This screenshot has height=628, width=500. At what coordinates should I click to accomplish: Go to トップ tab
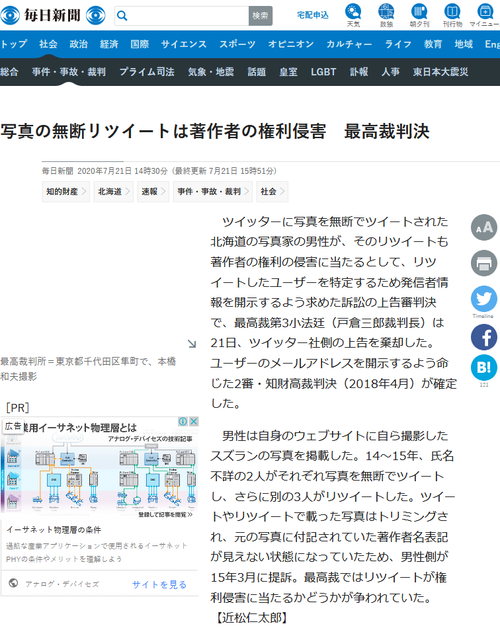[14, 44]
